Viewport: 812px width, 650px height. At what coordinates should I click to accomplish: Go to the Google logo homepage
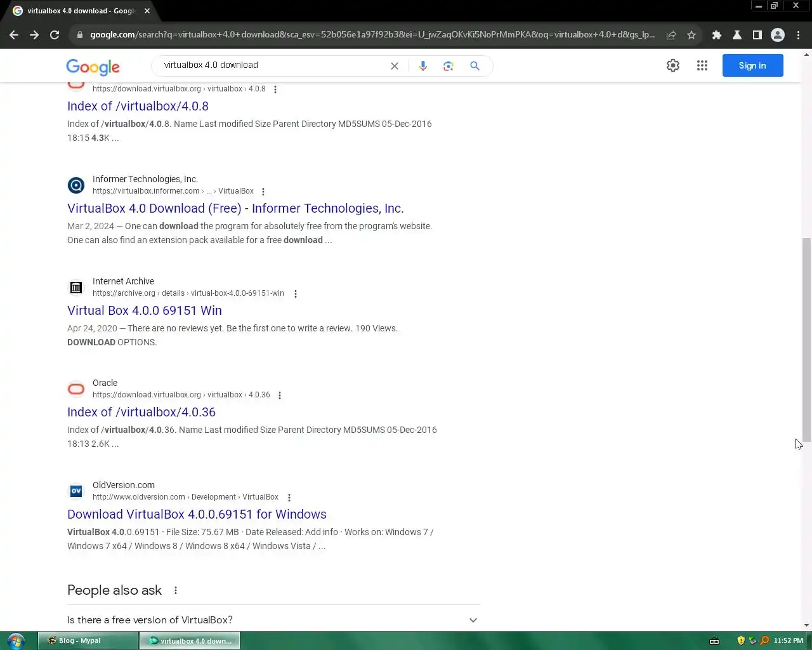coord(93,67)
